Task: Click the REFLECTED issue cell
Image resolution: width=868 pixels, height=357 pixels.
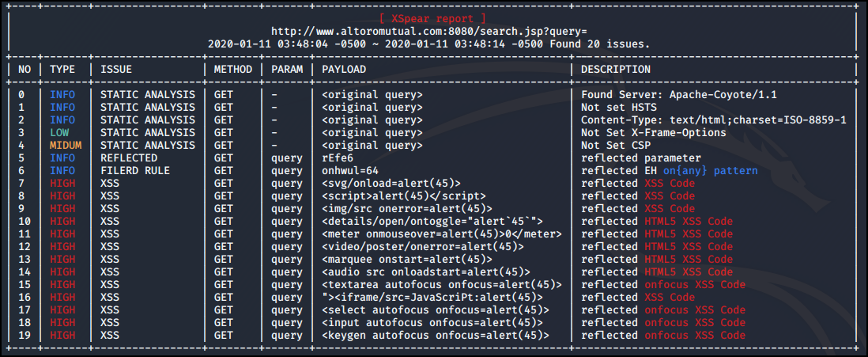Action: click(128, 158)
